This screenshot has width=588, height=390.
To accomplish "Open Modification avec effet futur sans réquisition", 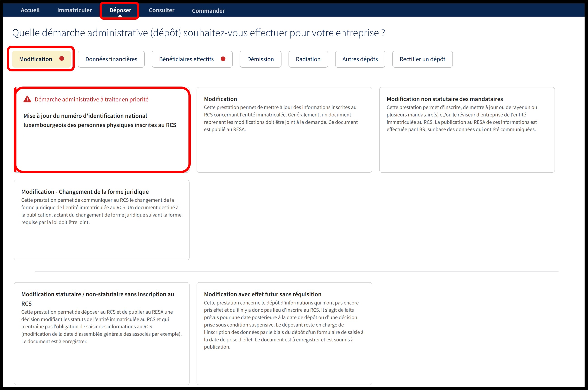I will point(284,333).
